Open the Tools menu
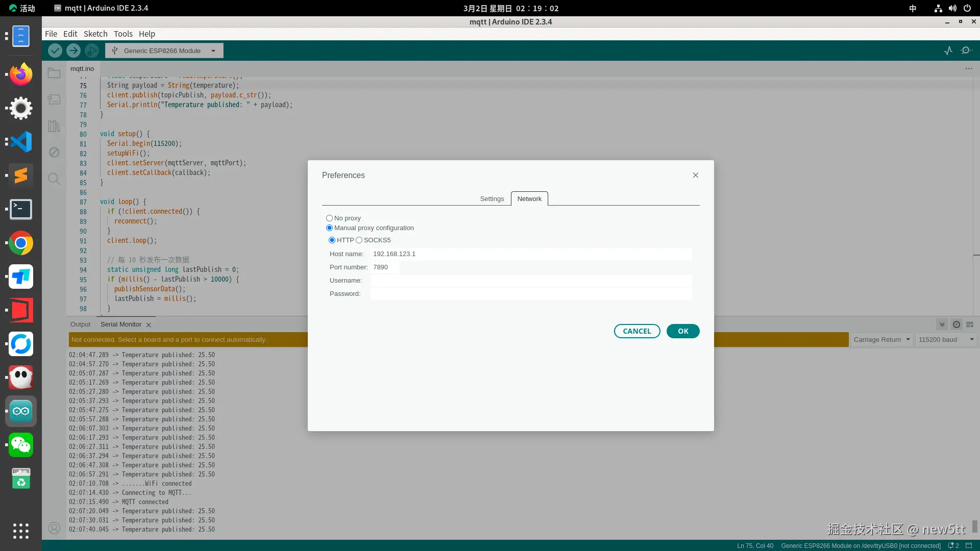 123,34
